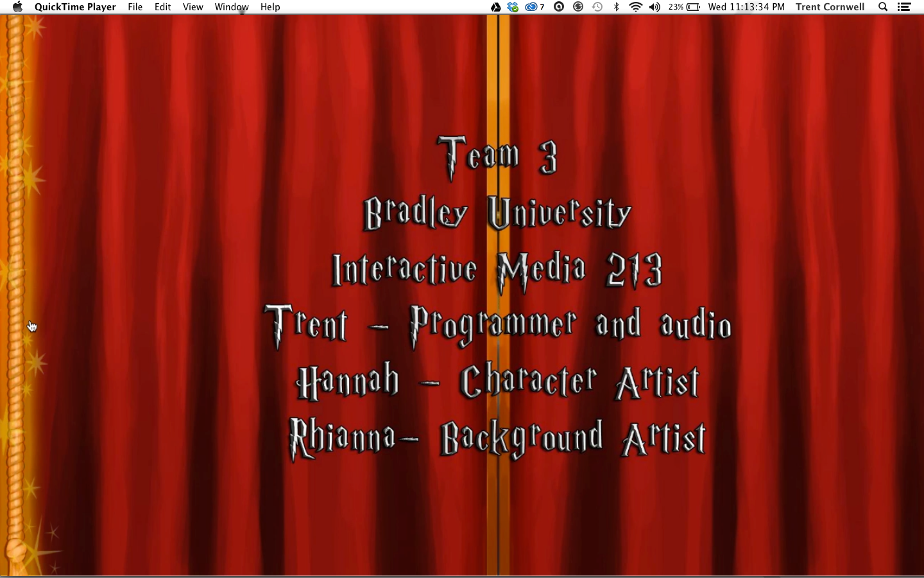The height and width of the screenshot is (578, 924).
Task: Click the 'Team 3' title text
Action: click(497, 158)
